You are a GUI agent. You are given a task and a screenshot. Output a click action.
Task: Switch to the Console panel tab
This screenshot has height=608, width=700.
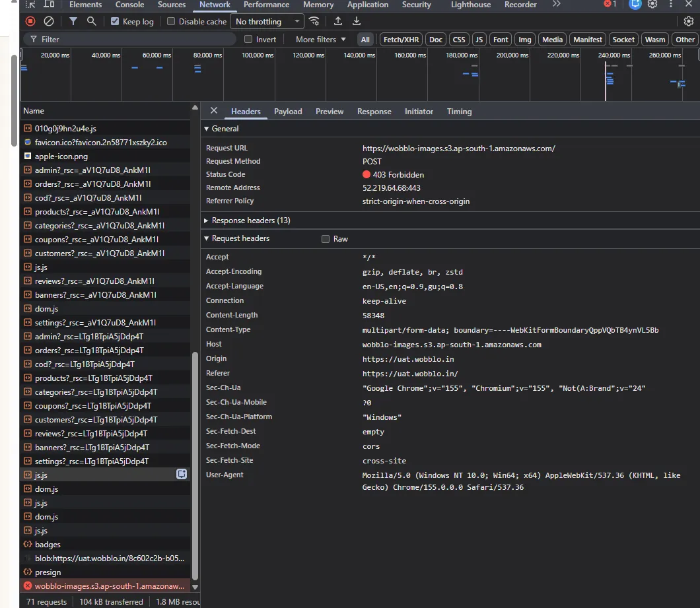(129, 5)
